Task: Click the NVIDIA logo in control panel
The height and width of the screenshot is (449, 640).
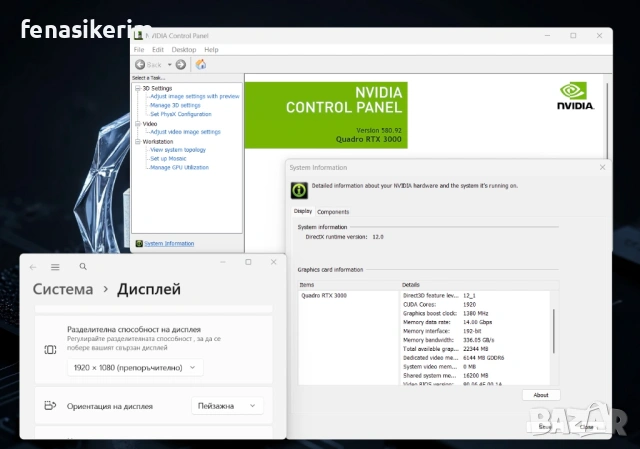Action: coord(576,96)
